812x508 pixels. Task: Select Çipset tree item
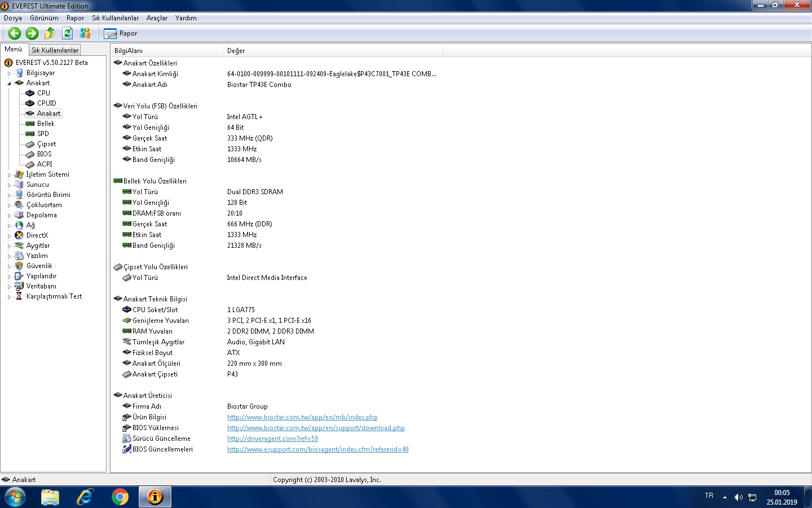click(47, 144)
